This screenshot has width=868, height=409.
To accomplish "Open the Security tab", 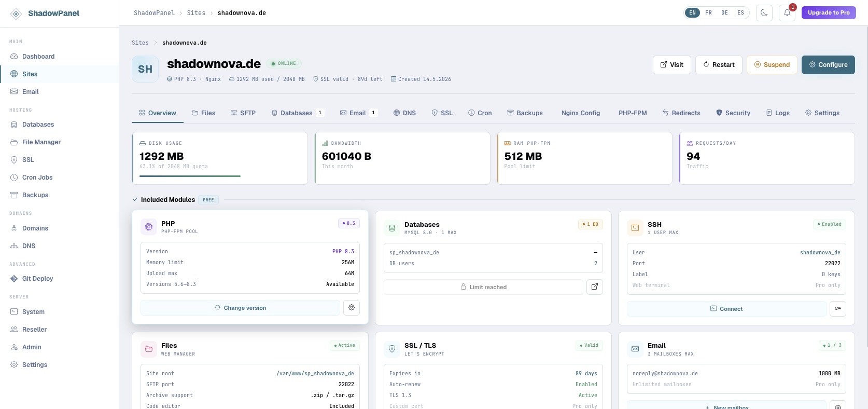I will 733,113.
